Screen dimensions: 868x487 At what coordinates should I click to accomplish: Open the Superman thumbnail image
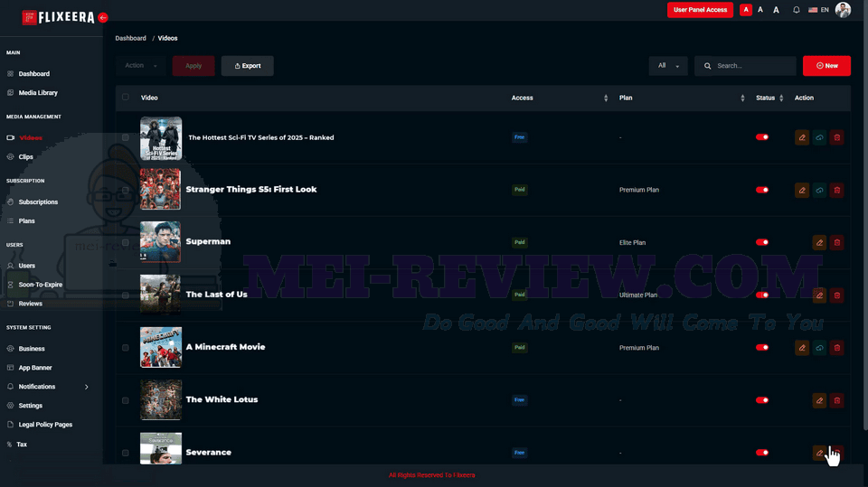[x=161, y=242]
